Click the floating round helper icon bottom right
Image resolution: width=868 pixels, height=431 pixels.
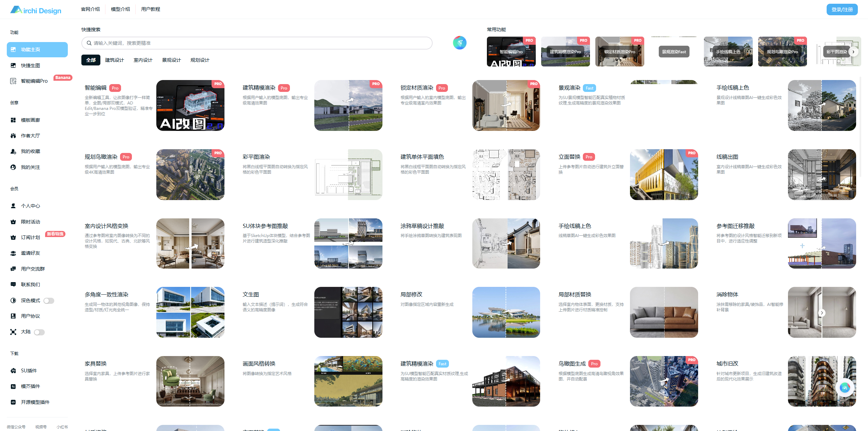point(845,387)
